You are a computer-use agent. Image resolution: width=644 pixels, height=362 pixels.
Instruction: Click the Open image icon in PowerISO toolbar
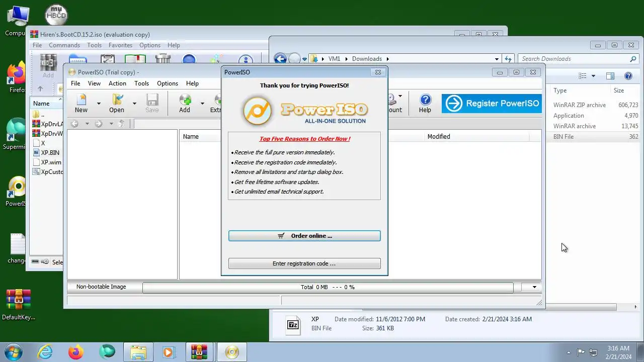tap(118, 100)
